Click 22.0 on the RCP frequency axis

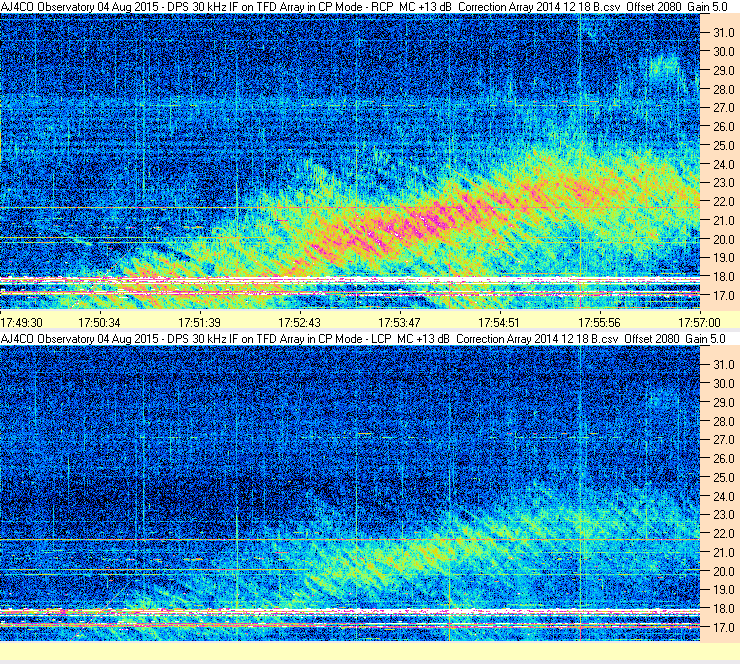pyautogui.click(x=723, y=202)
